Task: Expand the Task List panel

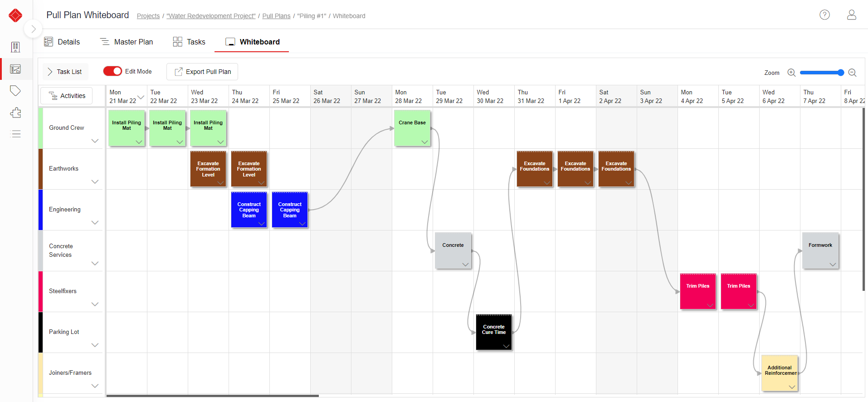Action: (65, 72)
